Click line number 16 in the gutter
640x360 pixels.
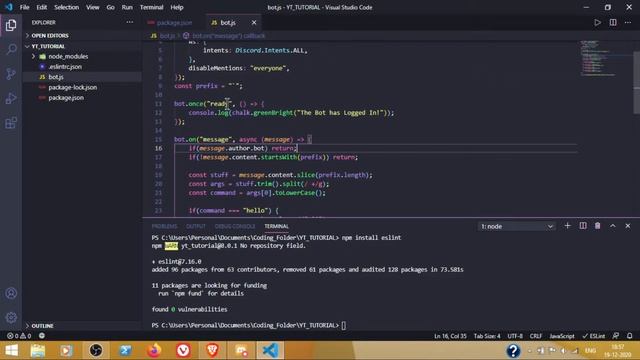click(x=158, y=148)
